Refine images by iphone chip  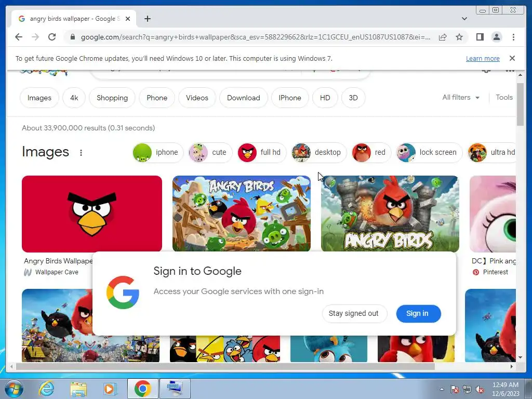click(x=158, y=152)
